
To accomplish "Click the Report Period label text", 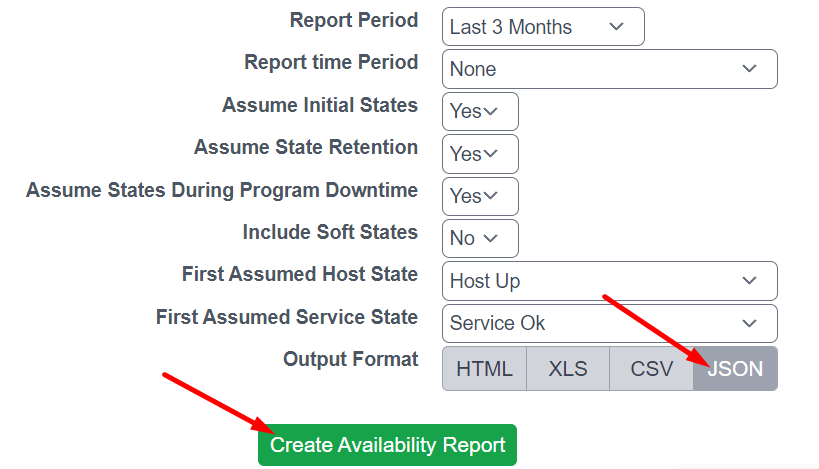I will coord(354,20).
